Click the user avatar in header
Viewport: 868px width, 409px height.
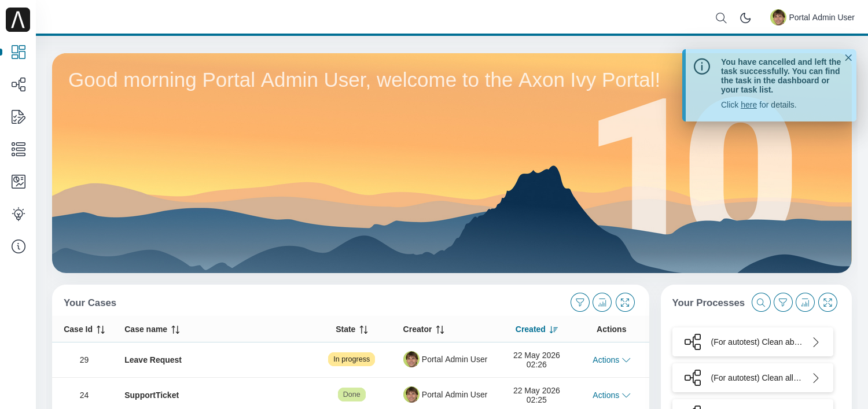pyautogui.click(x=778, y=17)
